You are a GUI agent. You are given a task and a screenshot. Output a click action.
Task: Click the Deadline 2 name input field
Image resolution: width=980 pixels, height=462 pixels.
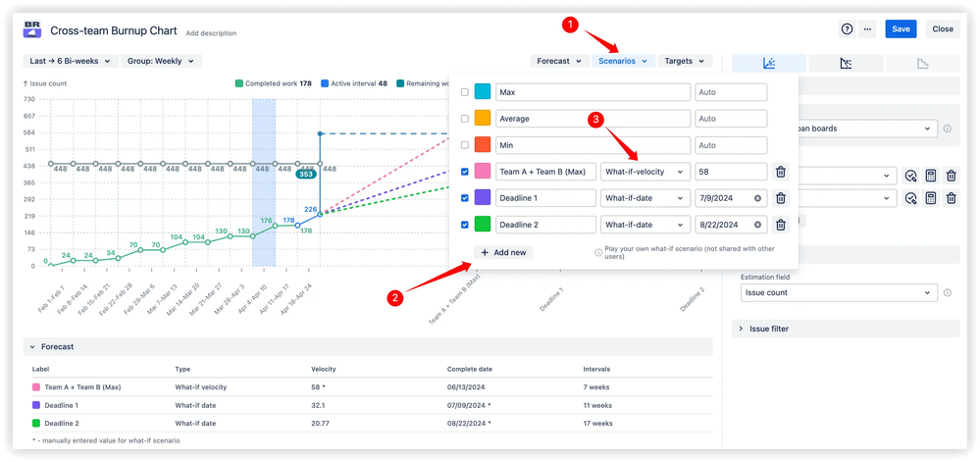pyautogui.click(x=543, y=225)
